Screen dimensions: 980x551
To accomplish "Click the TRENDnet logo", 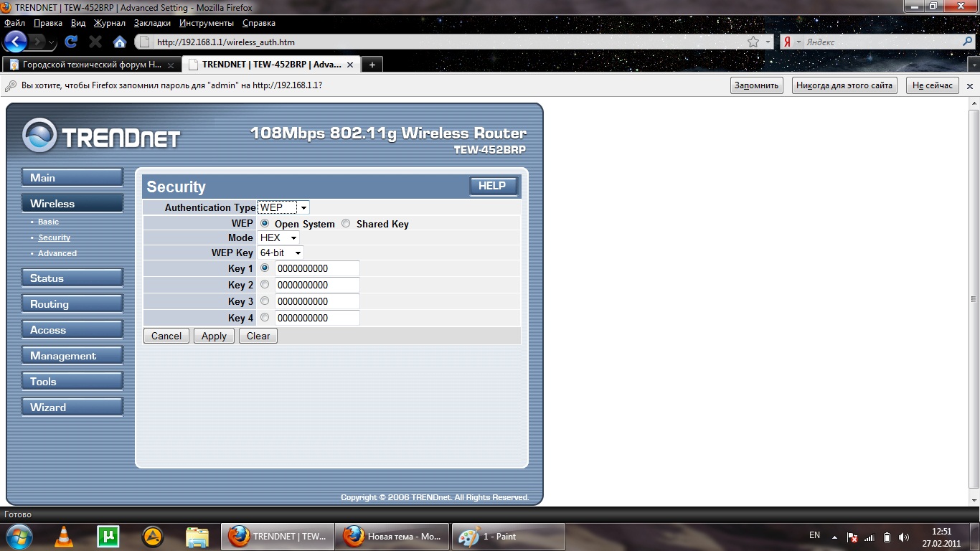I will coord(101,135).
